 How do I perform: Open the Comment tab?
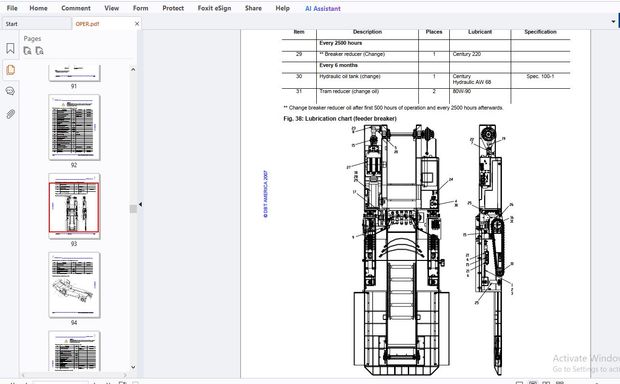[x=76, y=8]
